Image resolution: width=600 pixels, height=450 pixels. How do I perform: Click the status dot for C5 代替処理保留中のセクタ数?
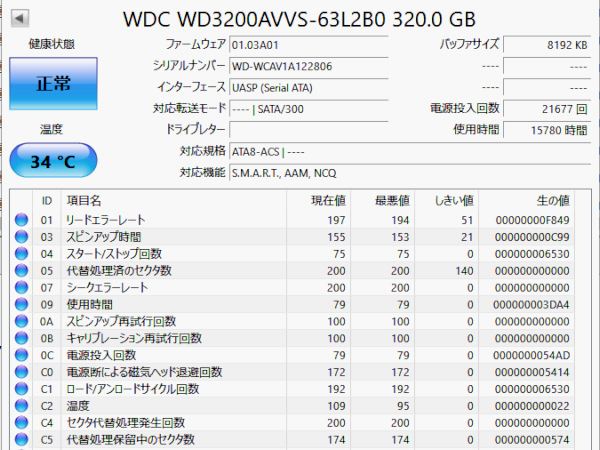[x=21, y=439]
